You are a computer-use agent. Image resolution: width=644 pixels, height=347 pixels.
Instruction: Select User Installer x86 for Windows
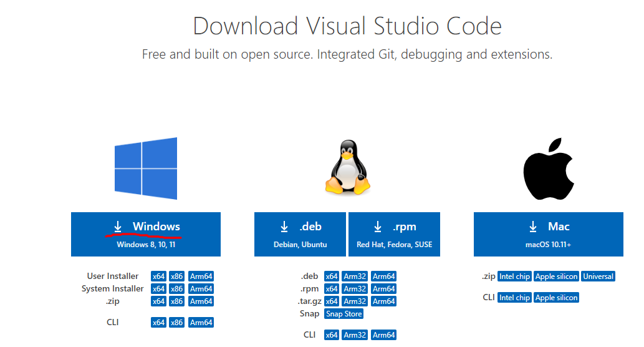pos(176,276)
